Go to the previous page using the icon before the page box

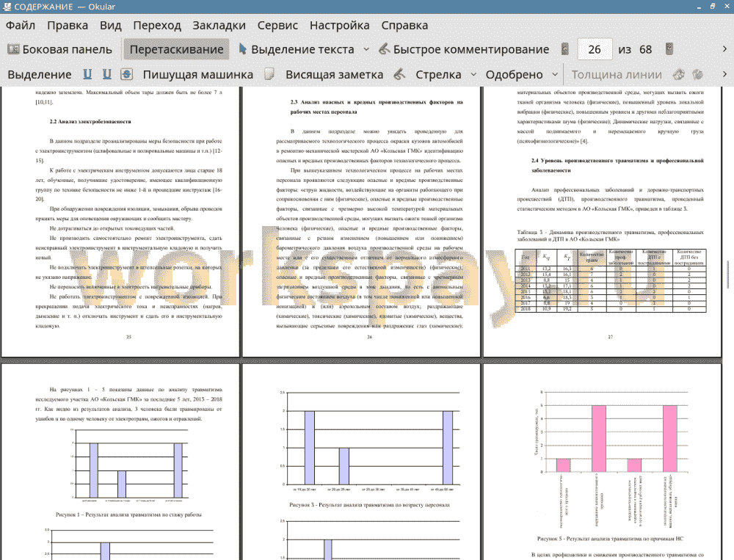point(565,49)
